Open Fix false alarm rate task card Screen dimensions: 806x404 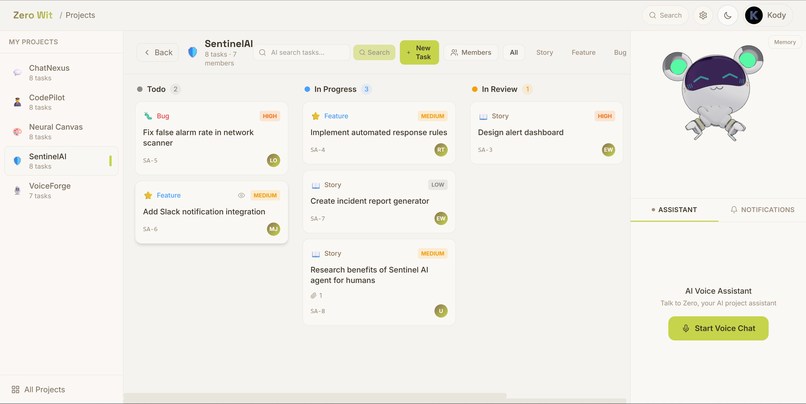click(212, 138)
